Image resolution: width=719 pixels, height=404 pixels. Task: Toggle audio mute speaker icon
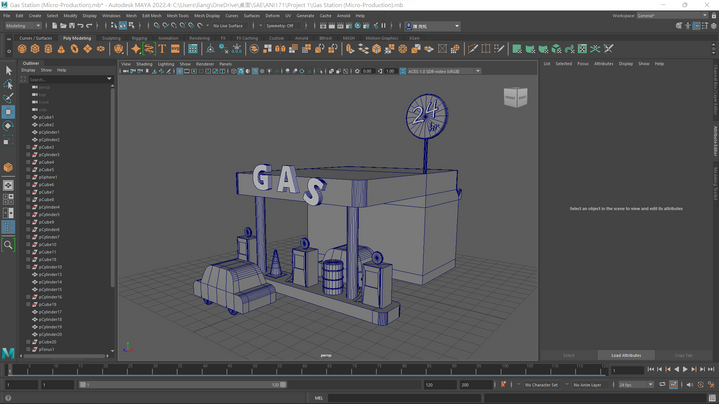pos(689,385)
